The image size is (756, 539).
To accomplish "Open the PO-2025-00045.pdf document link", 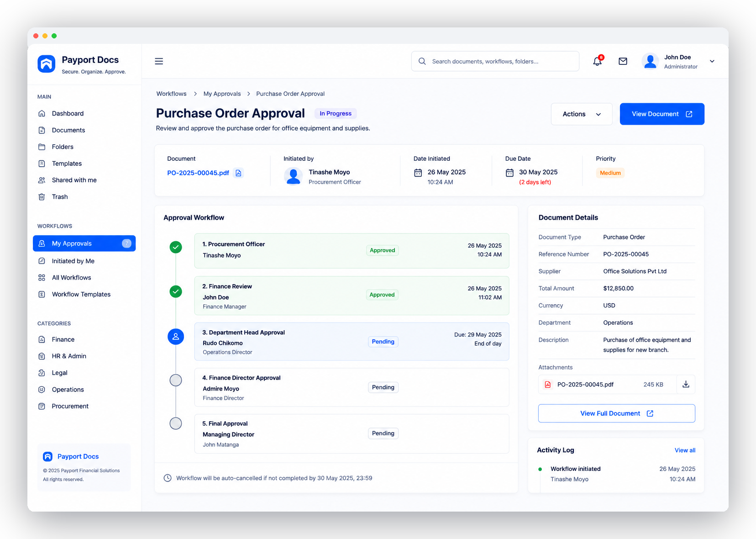I will (x=198, y=173).
